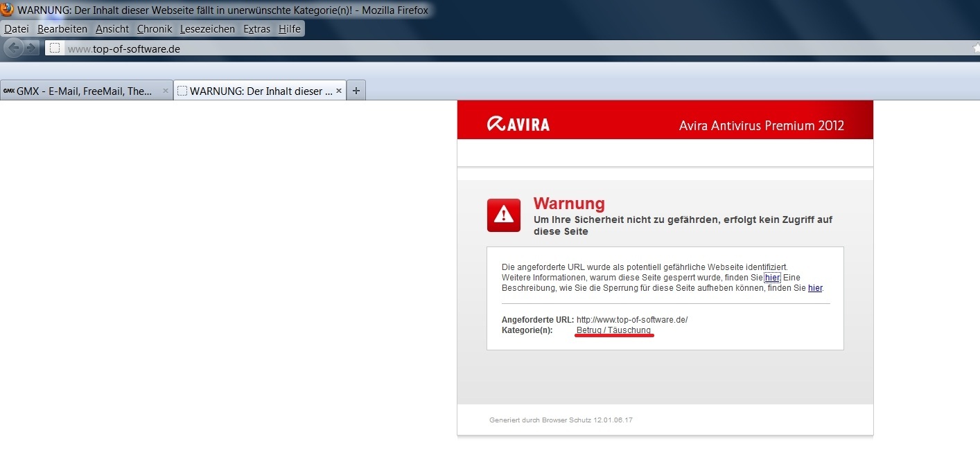The width and height of the screenshot is (980, 466).
Task: Open the Extras menu
Action: pyautogui.click(x=256, y=29)
